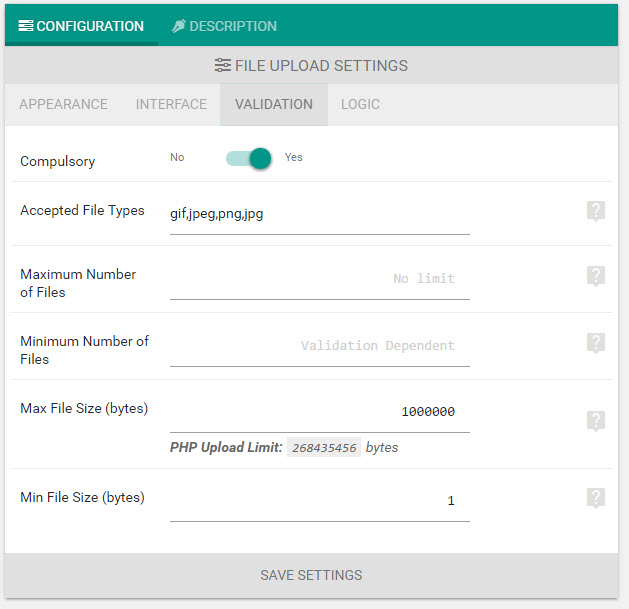Screen dimensions: 629x609
Task: Focus the Accepted File Types field
Action: [320, 214]
